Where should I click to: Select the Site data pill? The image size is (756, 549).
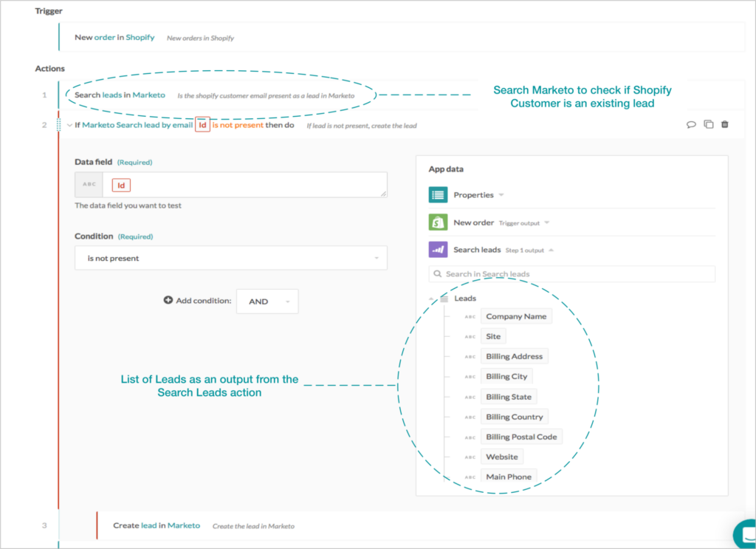tap(493, 336)
